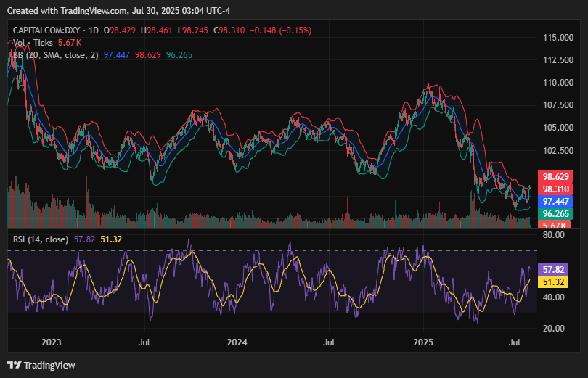Image resolution: width=588 pixels, height=378 pixels.
Task: Click the 2024 label on time axis
Action: click(x=237, y=341)
